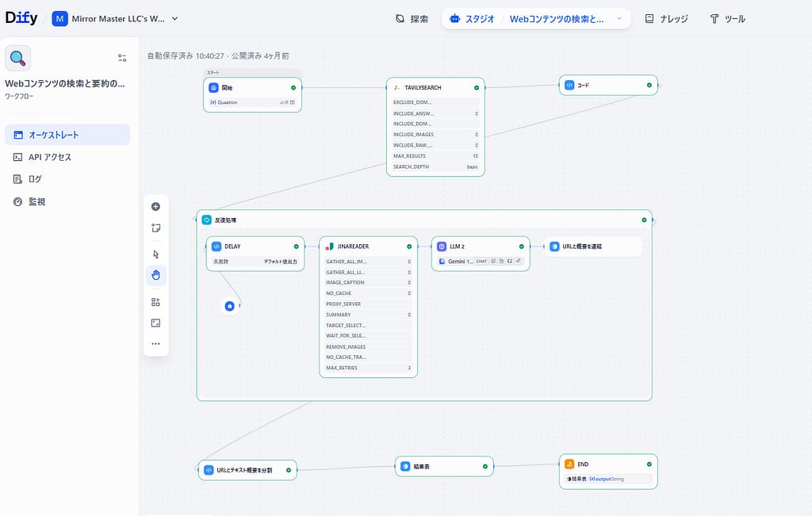Select the hand pan mode tool
Image resolution: width=812 pixels, height=516 pixels.
[x=155, y=275]
